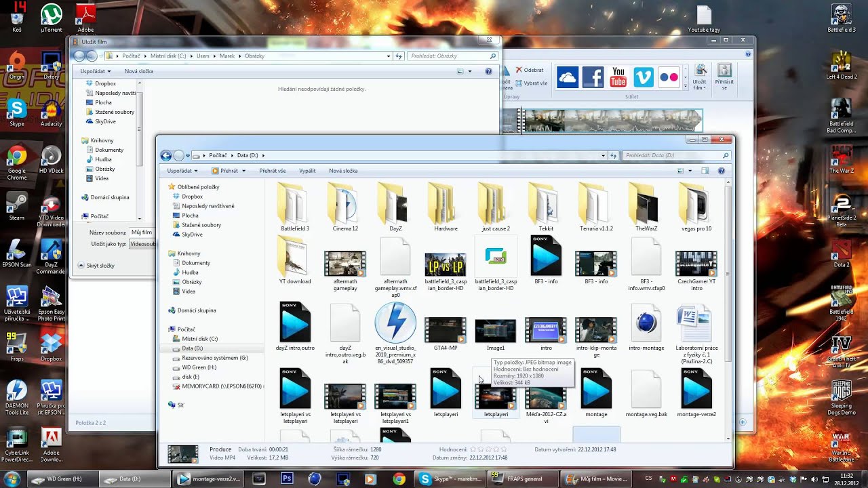The height and width of the screenshot is (488, 868).
Task: Select Stažené soubory in Data (D:) sidebar
Action: click(201, 225)
